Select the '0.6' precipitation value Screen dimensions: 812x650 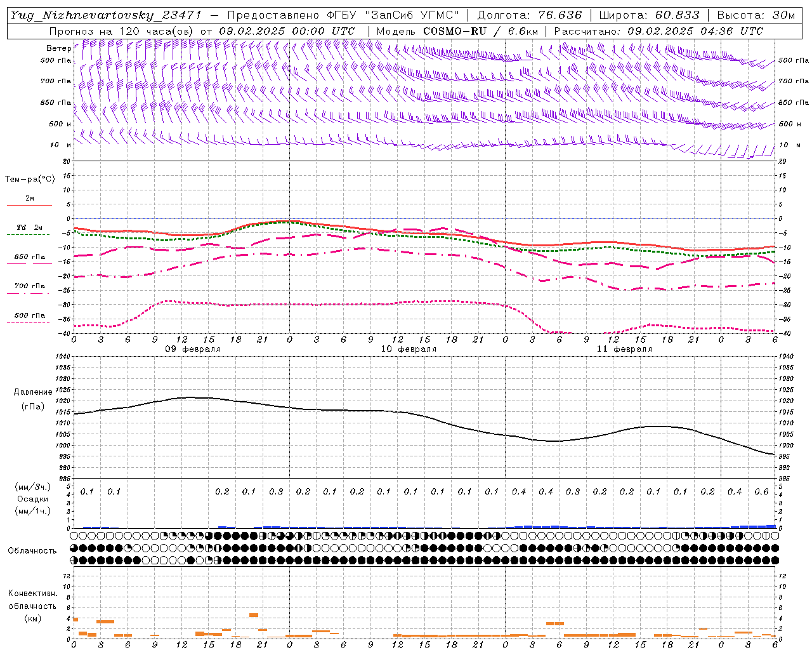click(x=762, y=492)
